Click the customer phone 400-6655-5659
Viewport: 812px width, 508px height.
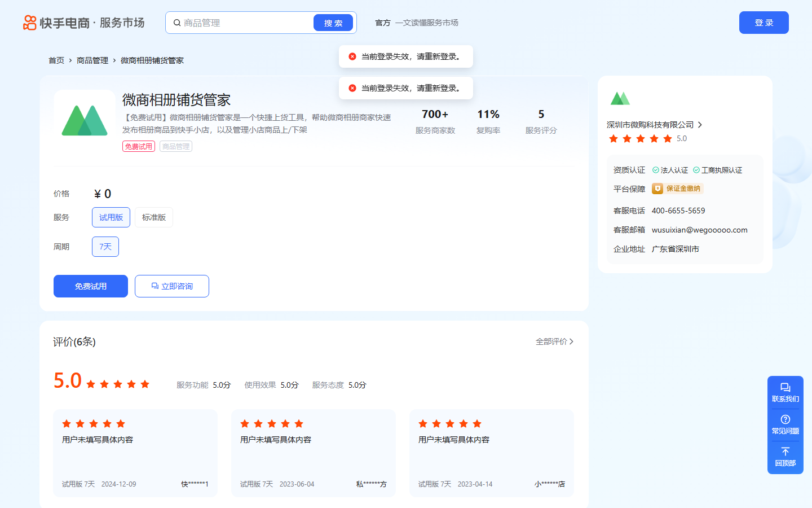click(678, 211)
